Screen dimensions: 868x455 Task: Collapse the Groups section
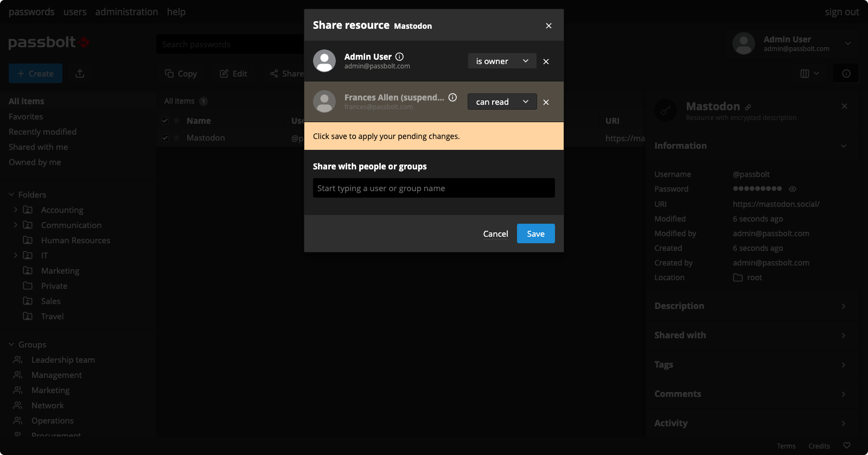click(11, 344)
